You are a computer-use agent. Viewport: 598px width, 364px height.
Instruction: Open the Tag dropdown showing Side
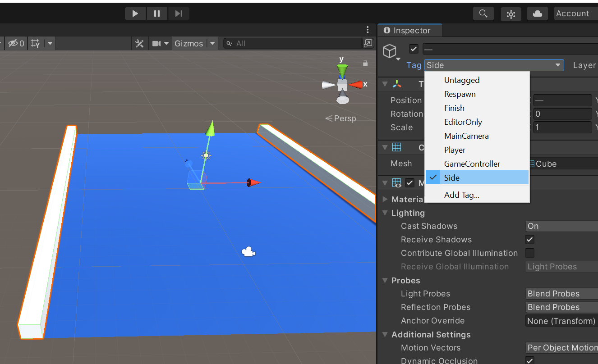494,65
